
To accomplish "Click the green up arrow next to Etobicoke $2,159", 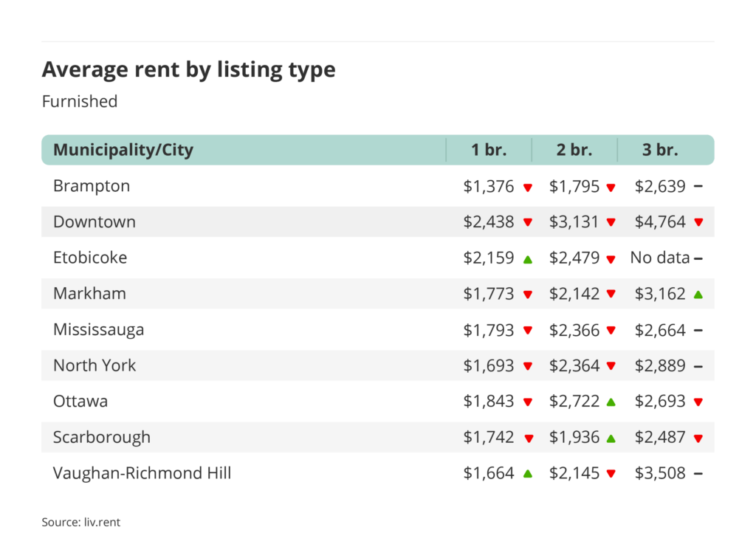I will (x=528, y=259).
